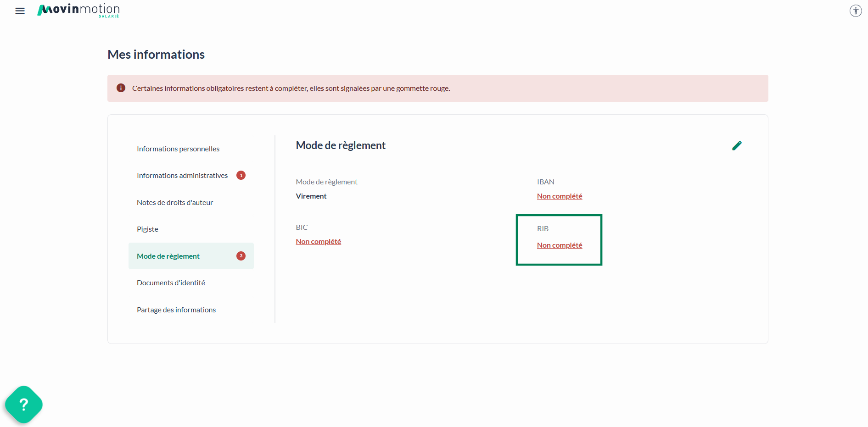Open Informations personnelles section
Viewport: 868px width, 427px height.
click(178, 149)
